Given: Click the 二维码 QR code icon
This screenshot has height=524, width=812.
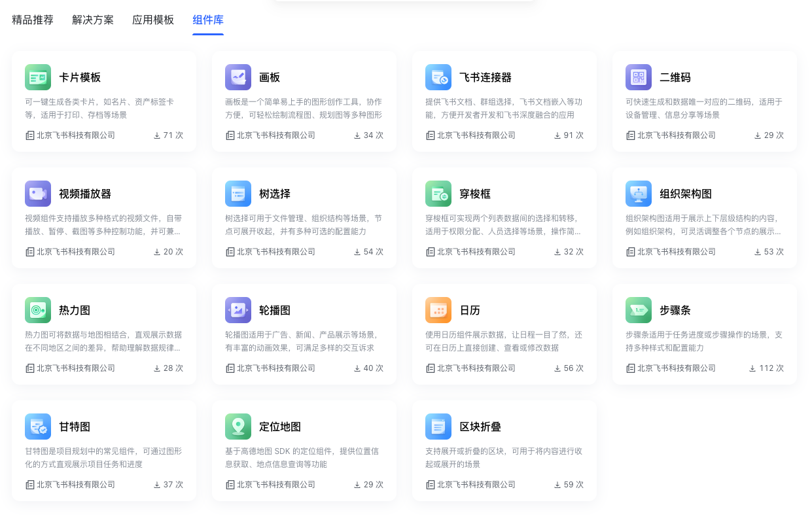Looking at the screenshot, I should tap(639, 77).
